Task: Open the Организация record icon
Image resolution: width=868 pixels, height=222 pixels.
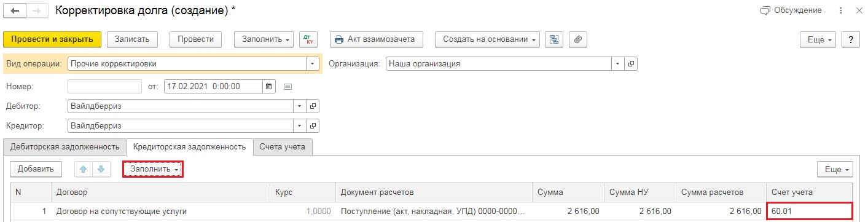Action: [631, 63]
